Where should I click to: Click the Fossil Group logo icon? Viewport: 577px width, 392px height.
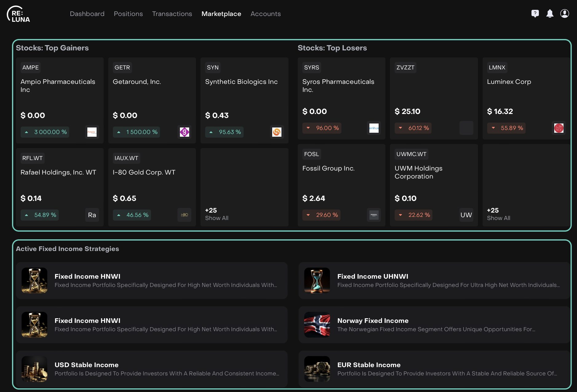374,215
